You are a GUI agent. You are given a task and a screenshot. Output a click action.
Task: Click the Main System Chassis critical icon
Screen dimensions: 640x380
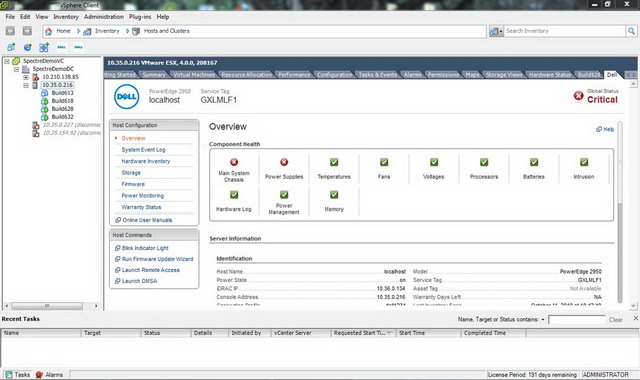234,162
